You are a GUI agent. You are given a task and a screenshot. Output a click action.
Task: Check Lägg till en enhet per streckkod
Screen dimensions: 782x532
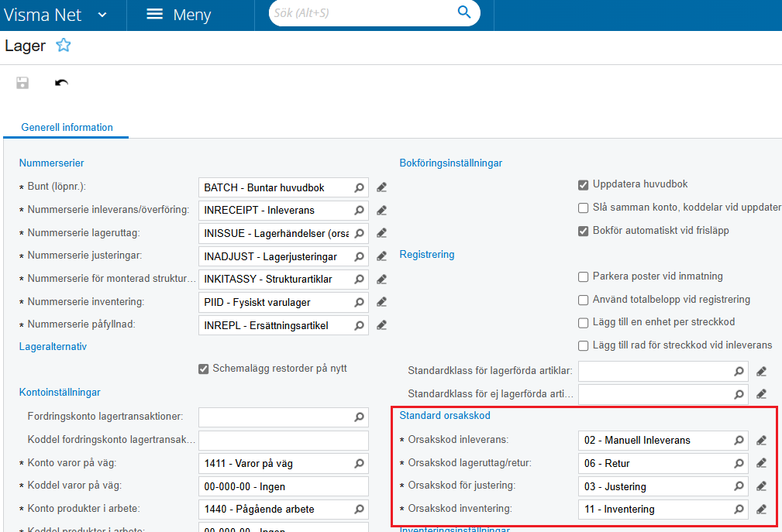coord(583,323)
